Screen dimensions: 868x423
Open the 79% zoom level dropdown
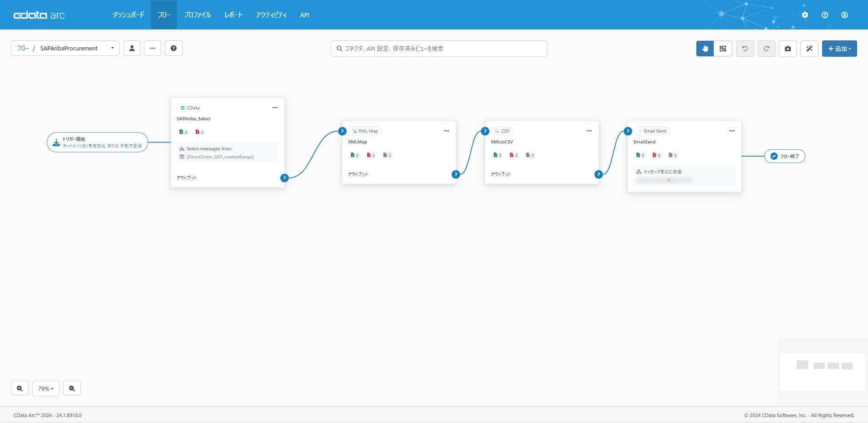(x=46, y=389)
